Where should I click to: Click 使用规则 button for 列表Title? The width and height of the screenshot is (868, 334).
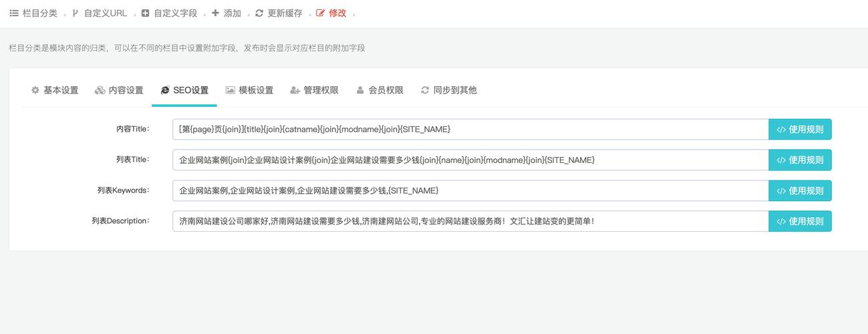(x=801, y=160)
